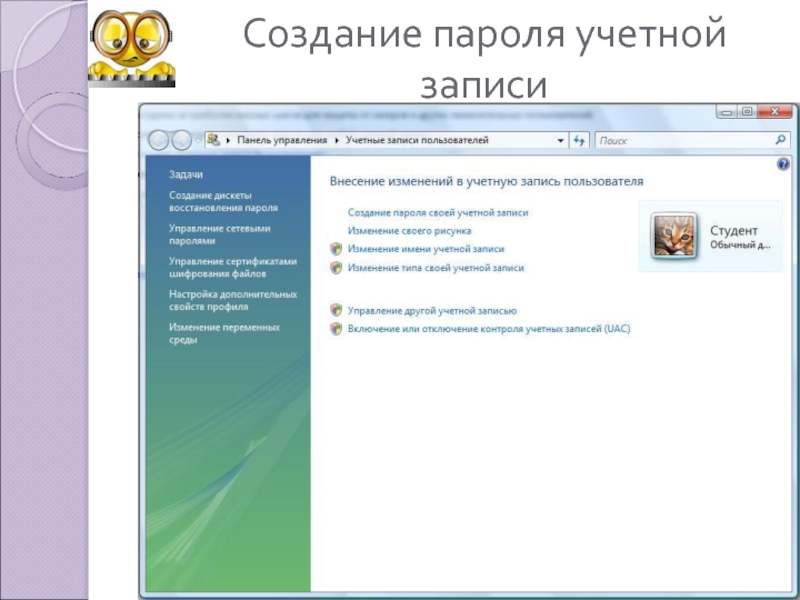Select Учетные записи пользователей breadcrumb segment
Image resolution: width=800 pixels, height=600 pixels.
coord(417,140)
